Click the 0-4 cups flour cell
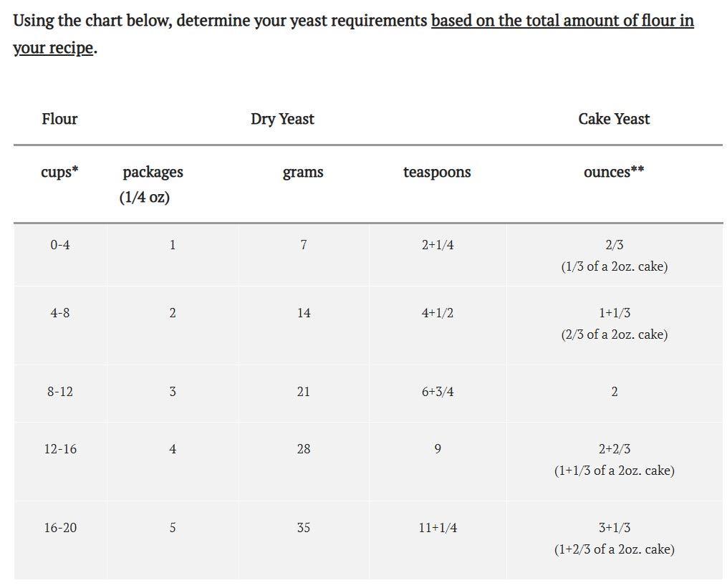 click(60, 245)
